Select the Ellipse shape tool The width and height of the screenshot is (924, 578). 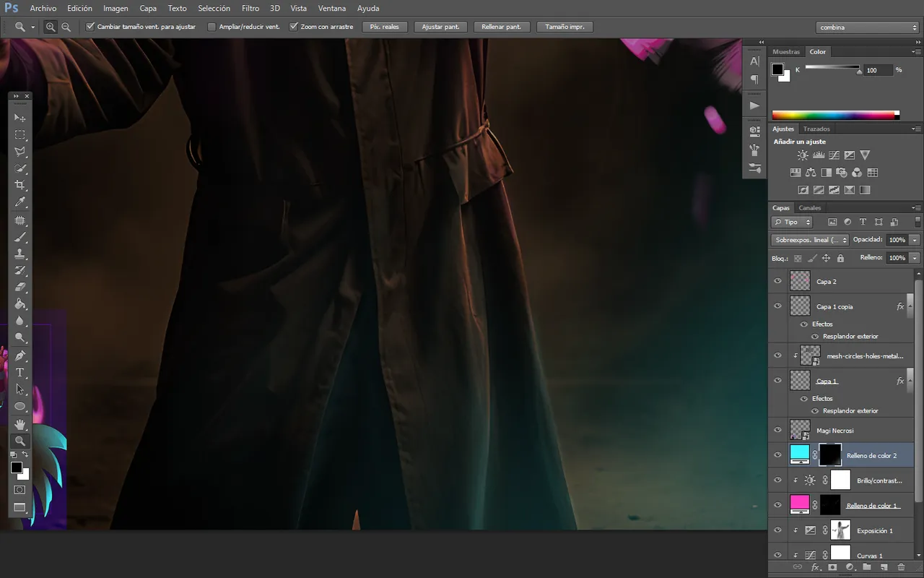point(20,407)
